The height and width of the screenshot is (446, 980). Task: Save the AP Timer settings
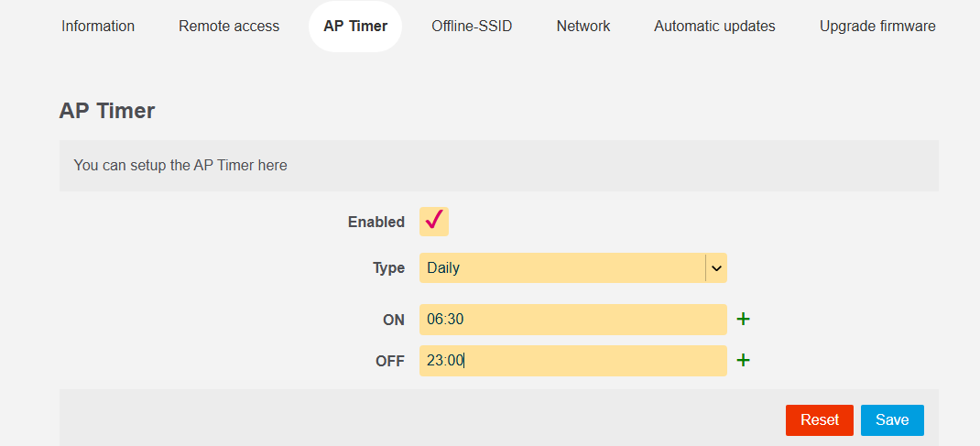[891, 420]
